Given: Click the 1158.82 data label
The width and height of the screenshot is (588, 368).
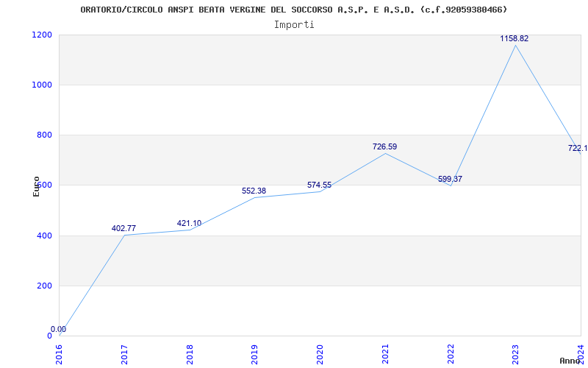Looking at the screenshot, I should 514,38.
